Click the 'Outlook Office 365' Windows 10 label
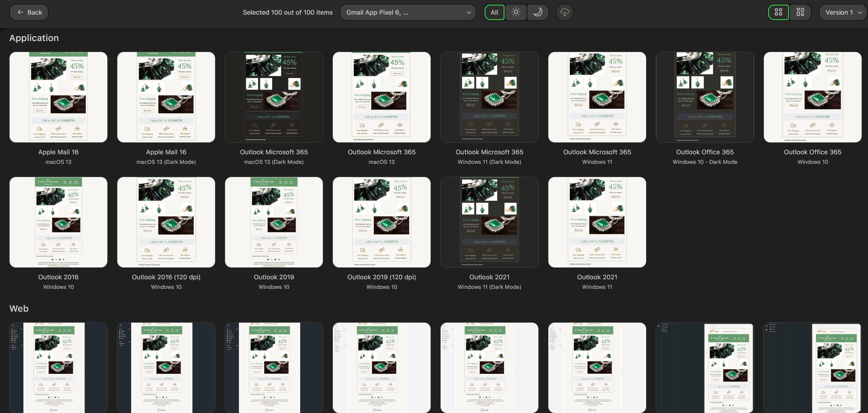The image size is (868, 413). pos(813,152)
